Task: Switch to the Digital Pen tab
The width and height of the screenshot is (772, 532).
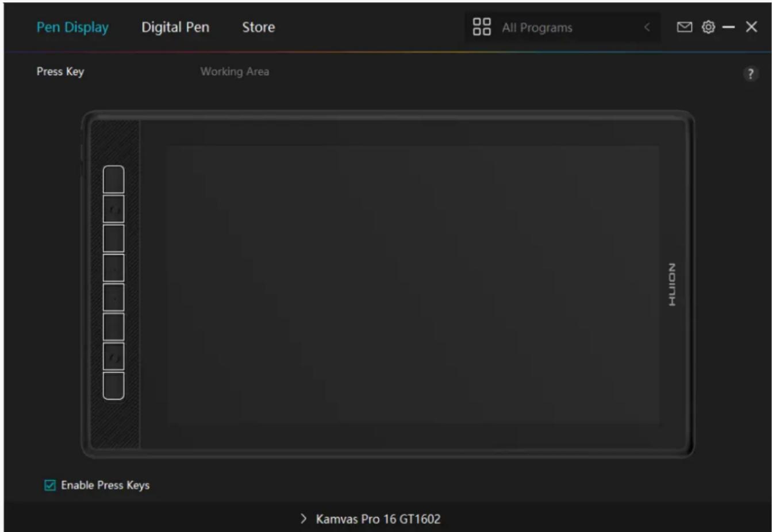Action: (175, 27)
